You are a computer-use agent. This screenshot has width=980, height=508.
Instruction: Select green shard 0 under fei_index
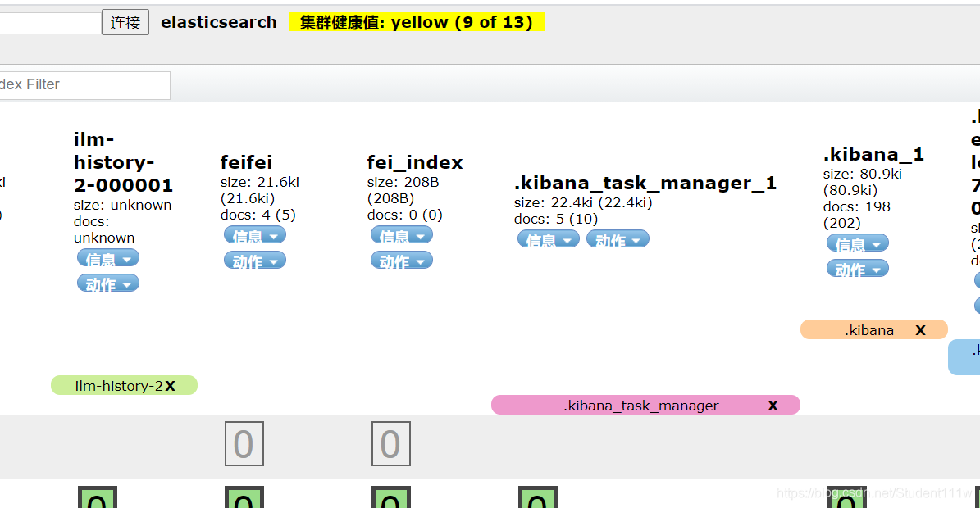(x=391, y=497)
